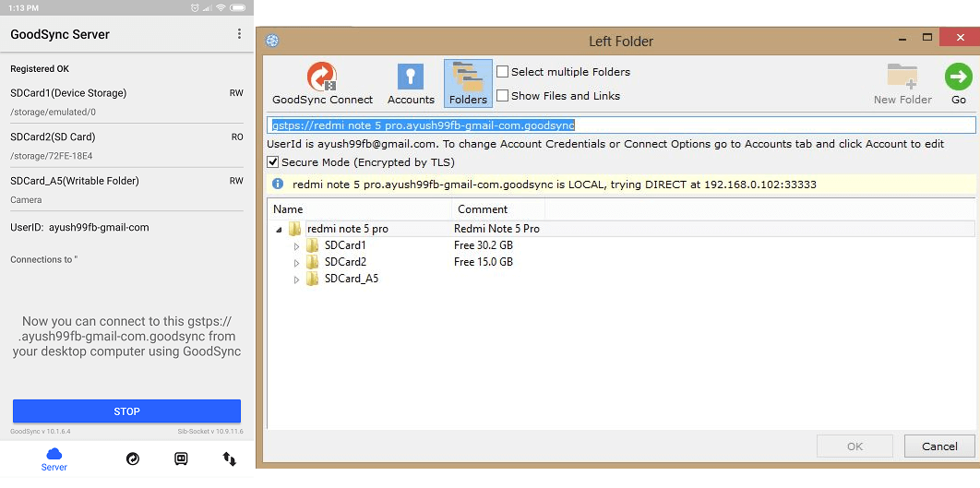This screenshot has height=488, width=980.
Task: Select the Server tab on phone
Action: click(x=54, y=459)
